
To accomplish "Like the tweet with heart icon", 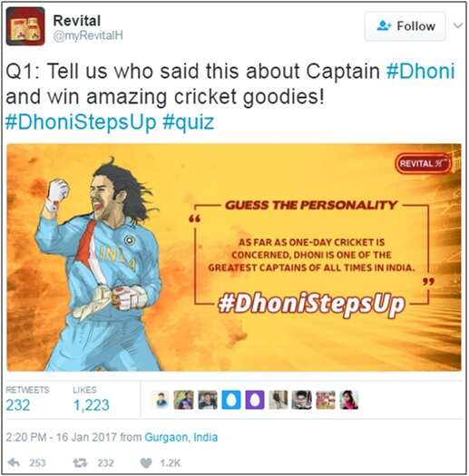I will click(146, 462).
